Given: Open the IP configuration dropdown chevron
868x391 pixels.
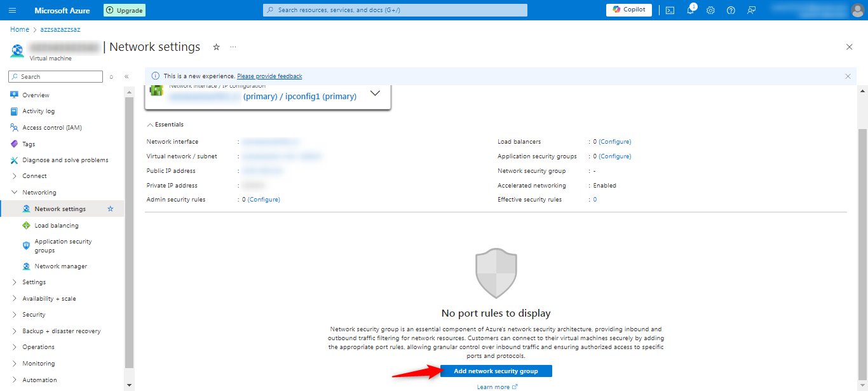Looking at the screenshot, I should 375,93.
